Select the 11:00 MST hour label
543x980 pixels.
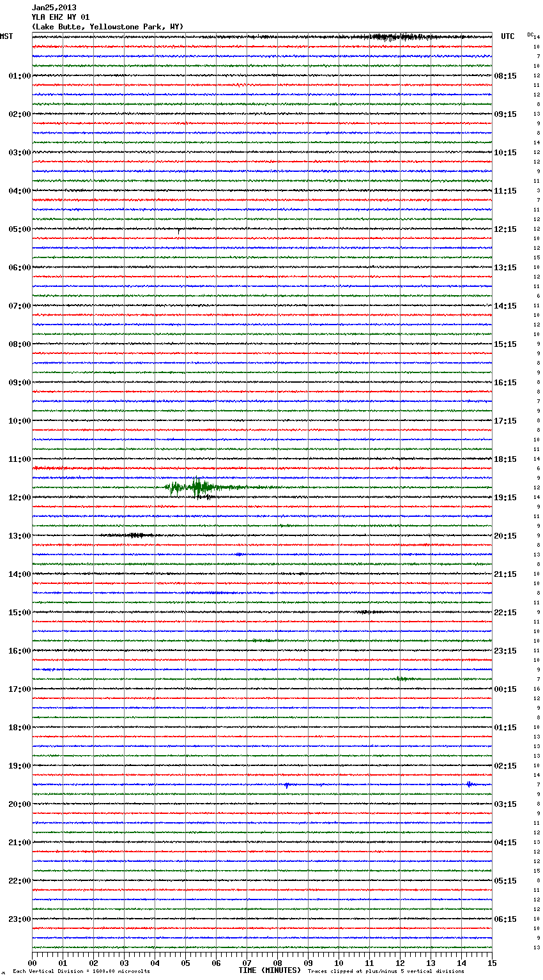click(x=20, y=459)
